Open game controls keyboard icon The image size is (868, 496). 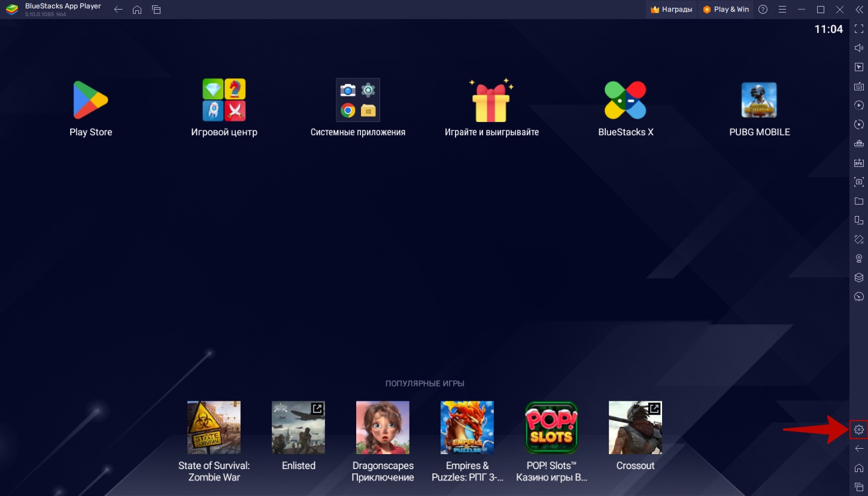click(x=859, y=86)
